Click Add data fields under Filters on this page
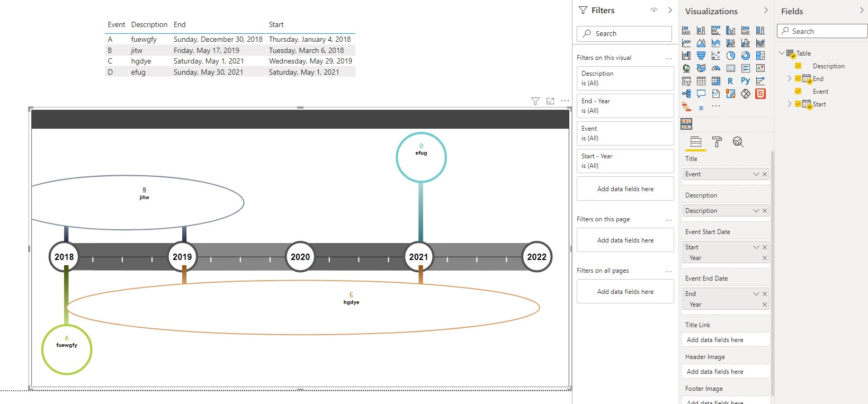The width and height of the screenshot is (868, 404). [x=625, y=240]
